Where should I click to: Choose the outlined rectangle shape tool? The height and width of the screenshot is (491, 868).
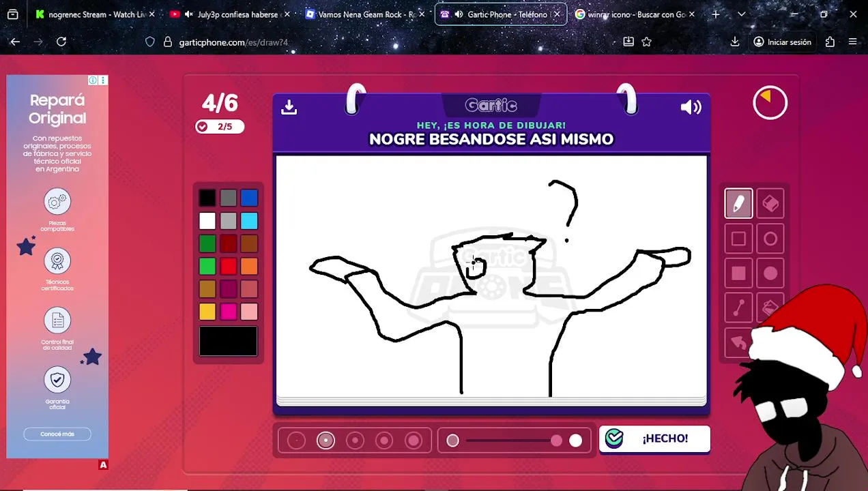coord(738,239)
